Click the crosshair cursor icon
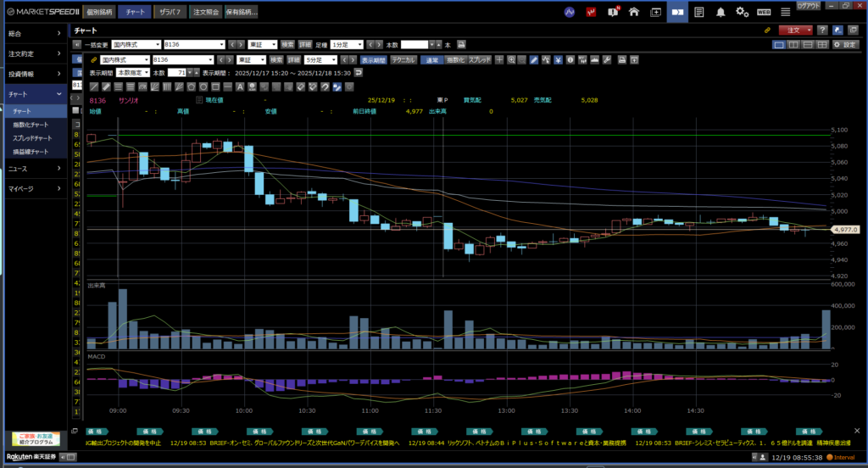868x468 pixels. (x=500, y=60)
